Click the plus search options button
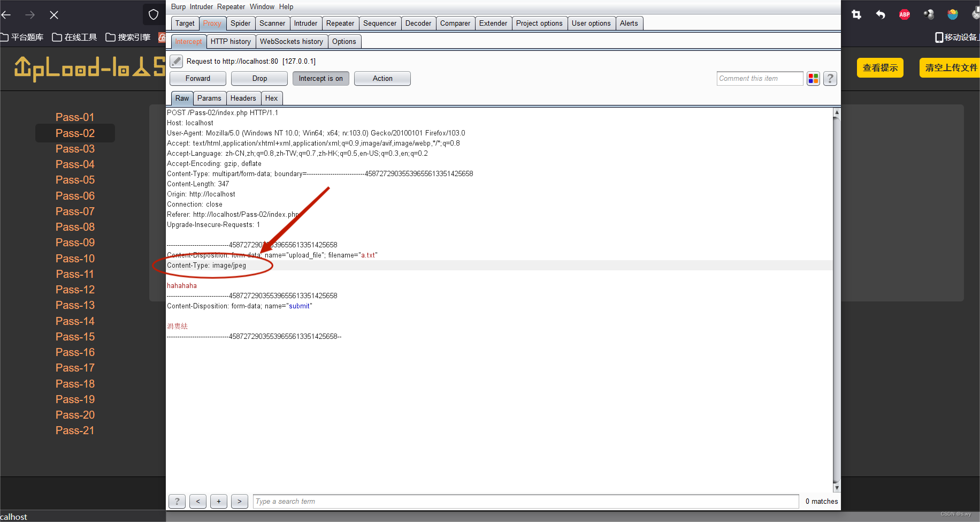Image resolution: width=980 pixels, height=522 pixels. [x=219, y=501]
